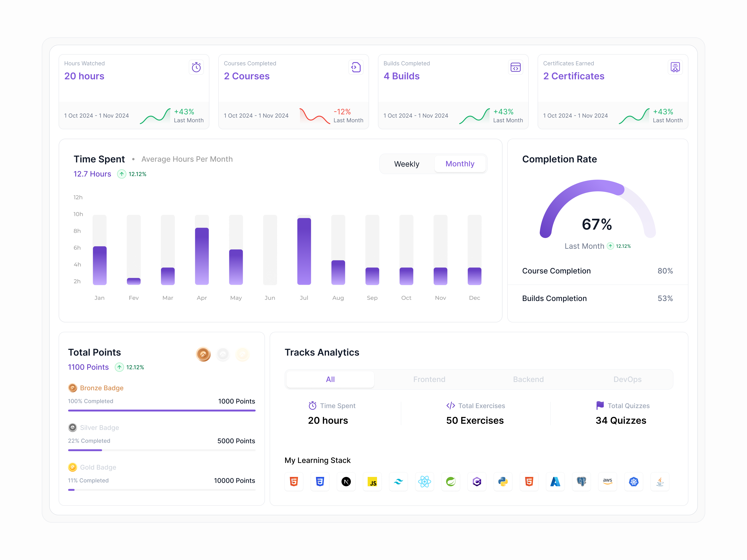Screen dimensions: 747x560
Task: Click the stopwatch icon on Hours Watched card
Action: coord(196,67)
